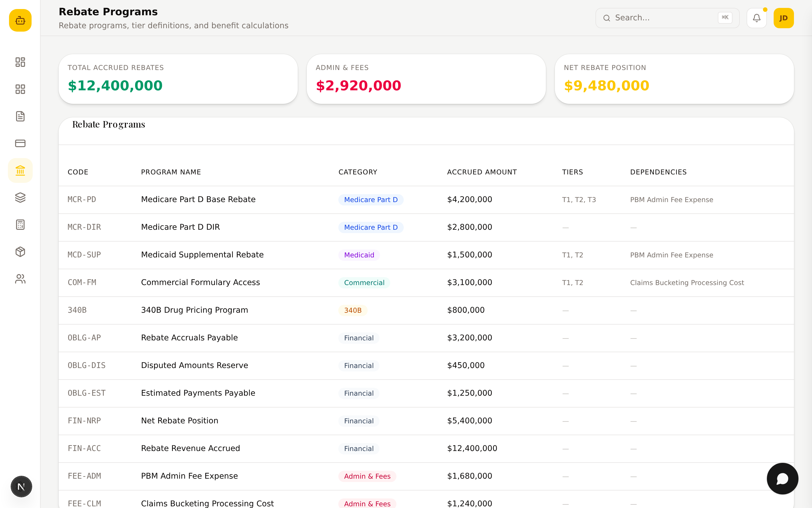Open the calculator icon in sidebar
The height and width of the screenshot is (508, 812).
pyautogui.click(x=20, y=225)
